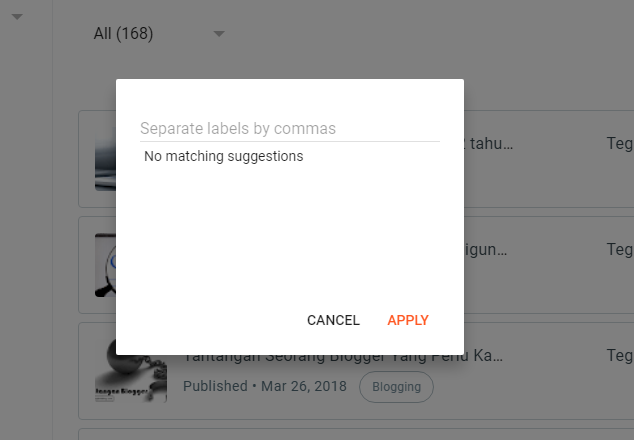
Task: Cancel the label dialog
Action: coord(333,320)
